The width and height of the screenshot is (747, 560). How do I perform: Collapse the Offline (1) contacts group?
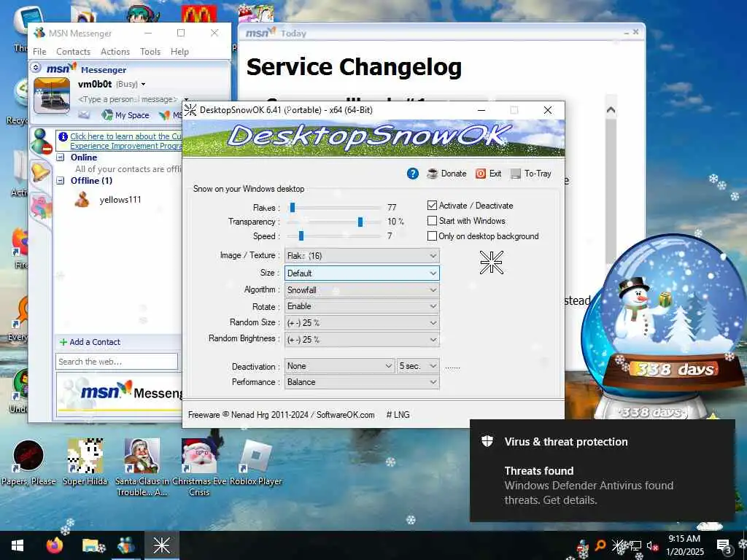pyautogui.click(x=61, y=181)
